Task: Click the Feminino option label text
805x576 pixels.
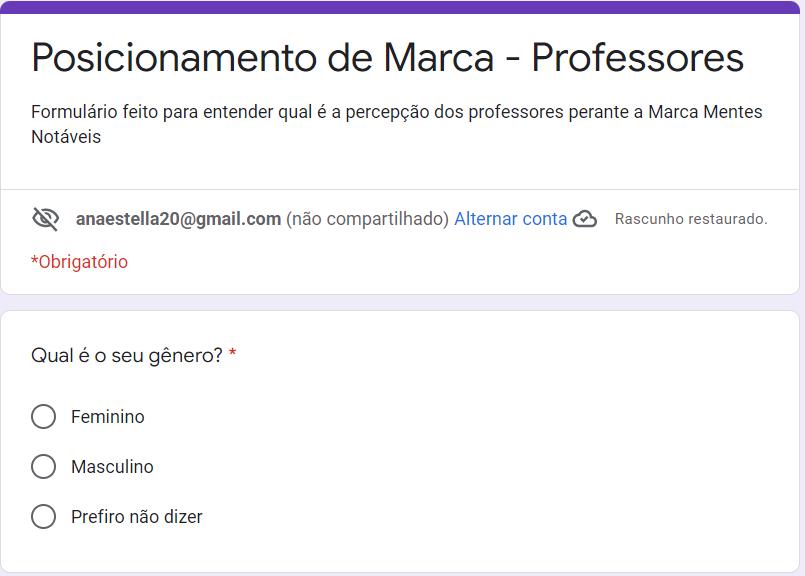Action: (x=107, y=417)
